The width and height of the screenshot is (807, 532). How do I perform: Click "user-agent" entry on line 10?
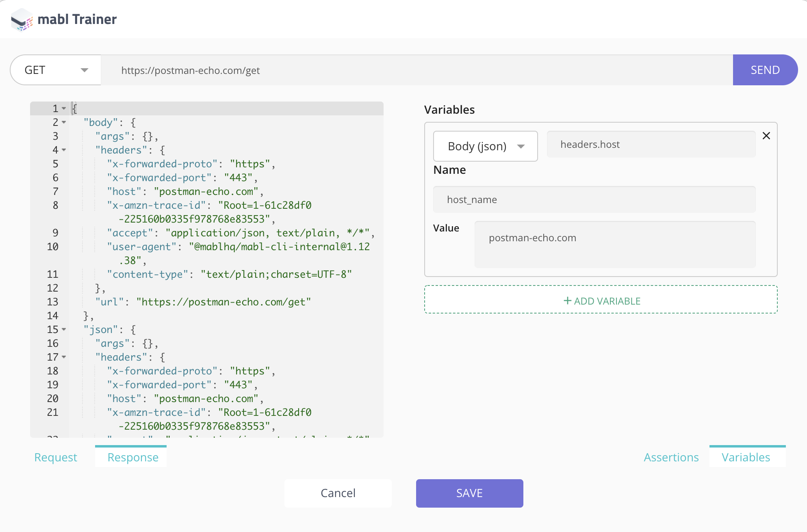pyautogui.click(x=239, y=253)
